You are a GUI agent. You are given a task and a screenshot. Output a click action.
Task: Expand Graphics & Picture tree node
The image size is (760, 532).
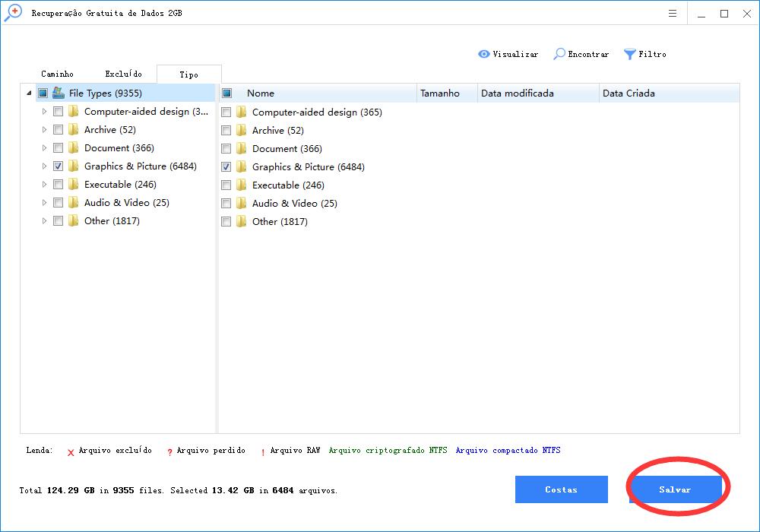44,166
